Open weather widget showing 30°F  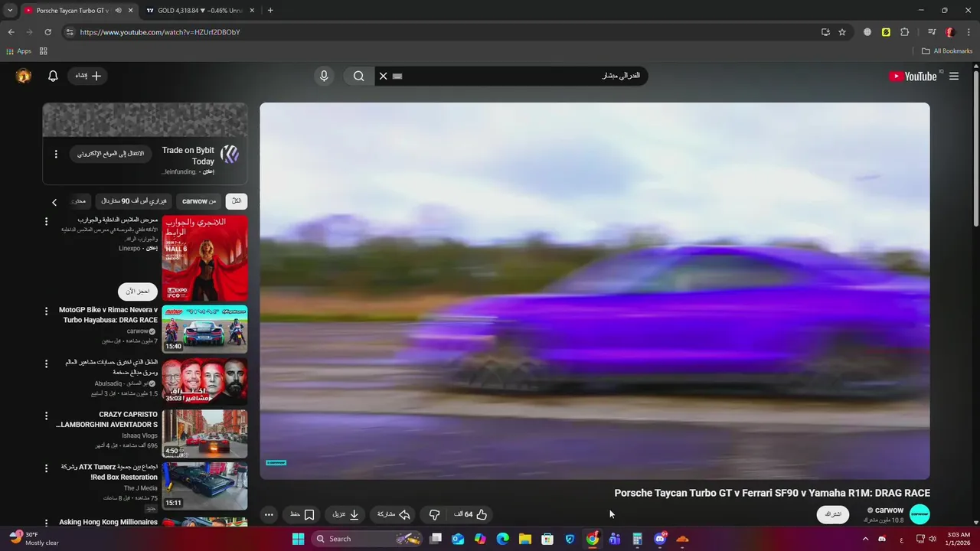coord(34,539)
